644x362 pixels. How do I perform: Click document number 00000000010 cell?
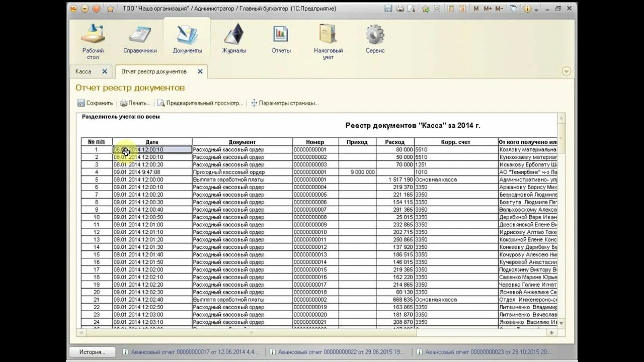pos(315,232)
